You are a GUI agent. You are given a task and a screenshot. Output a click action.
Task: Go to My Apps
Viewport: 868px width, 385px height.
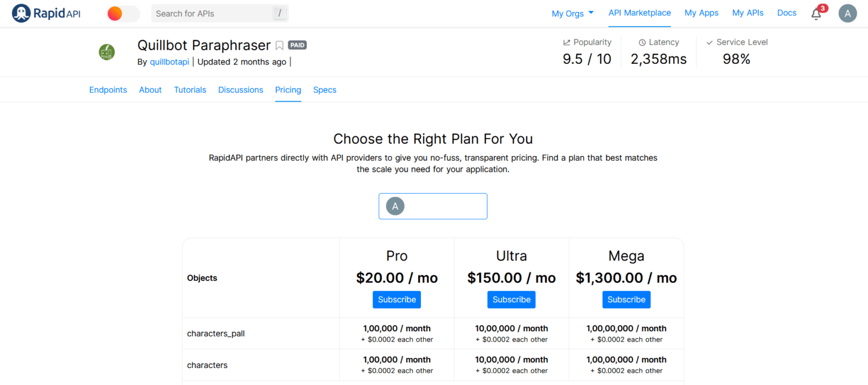pos(701,13)
